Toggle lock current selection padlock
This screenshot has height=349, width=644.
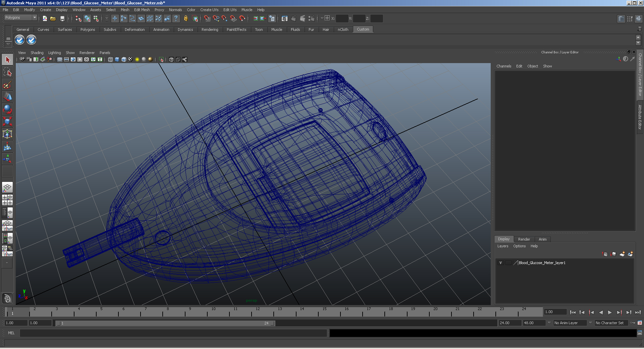click(185, 18)
